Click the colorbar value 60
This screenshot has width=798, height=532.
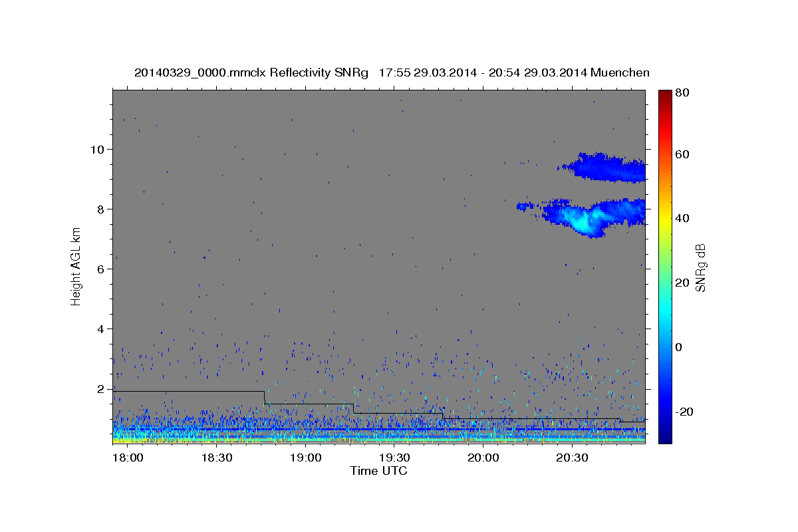tap(682, 155)
